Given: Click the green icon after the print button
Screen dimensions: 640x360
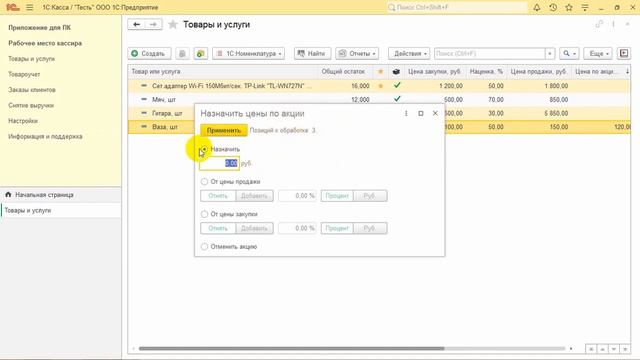Looking at the screenshot, I should click(x=200, y=53).
